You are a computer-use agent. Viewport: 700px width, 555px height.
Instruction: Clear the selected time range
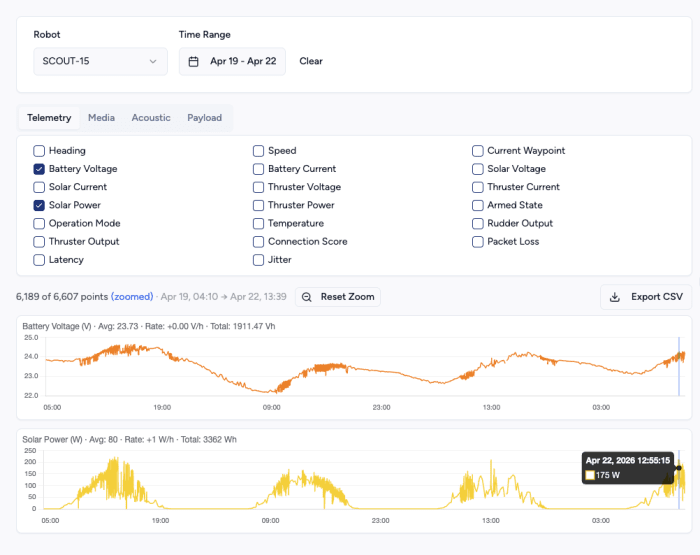tap(311, 61)
